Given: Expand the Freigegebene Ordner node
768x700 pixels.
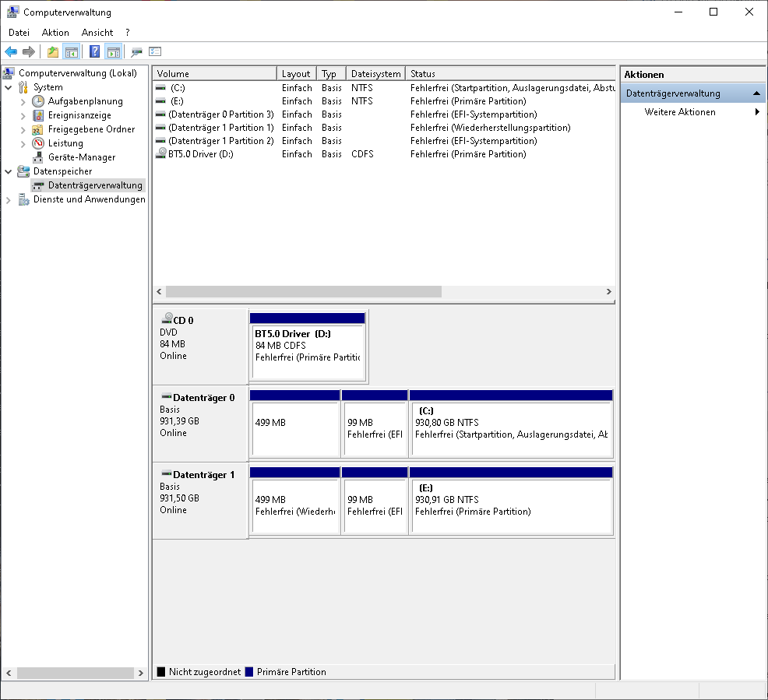Looking at the screenshot, I should (x=23, y=130).
